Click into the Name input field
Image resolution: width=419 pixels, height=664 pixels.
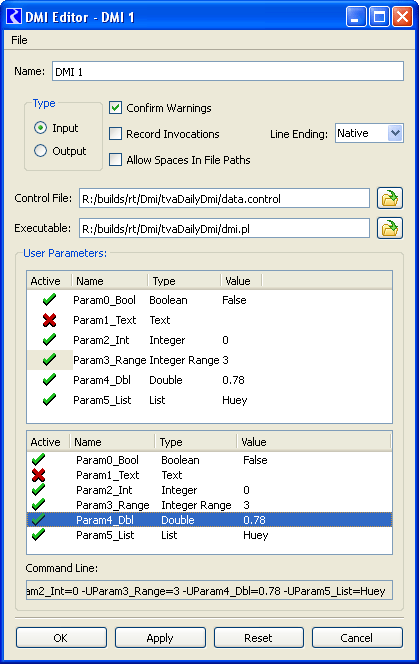pos(228,72)
